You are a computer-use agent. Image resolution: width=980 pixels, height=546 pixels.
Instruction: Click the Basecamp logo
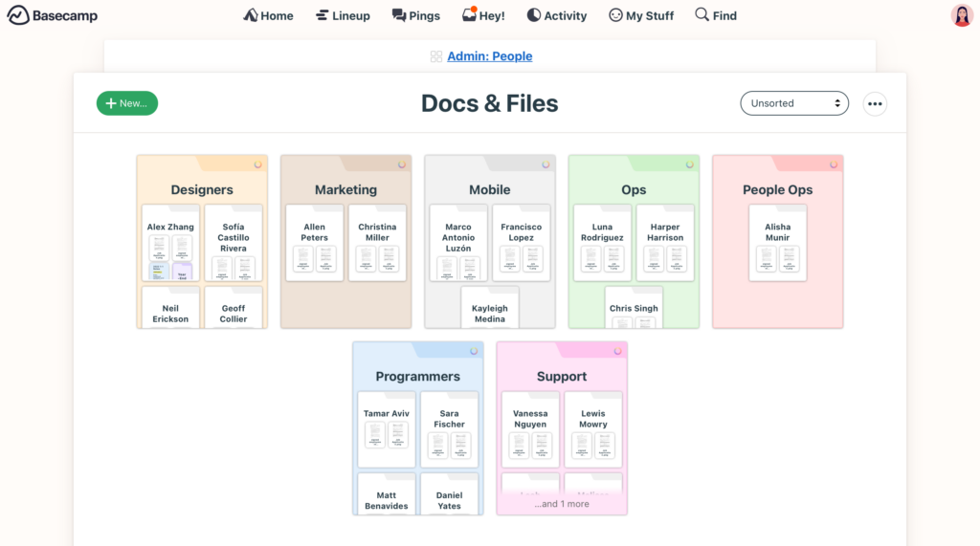click(53, 15)
